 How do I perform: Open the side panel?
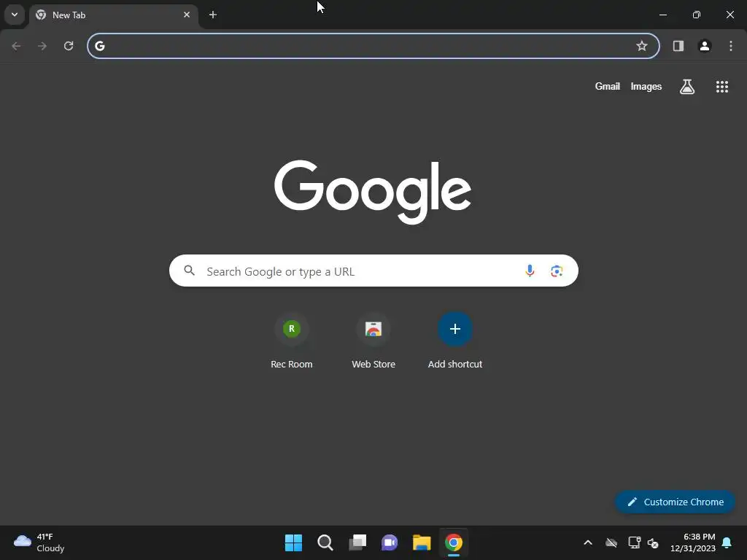point(678,46)
